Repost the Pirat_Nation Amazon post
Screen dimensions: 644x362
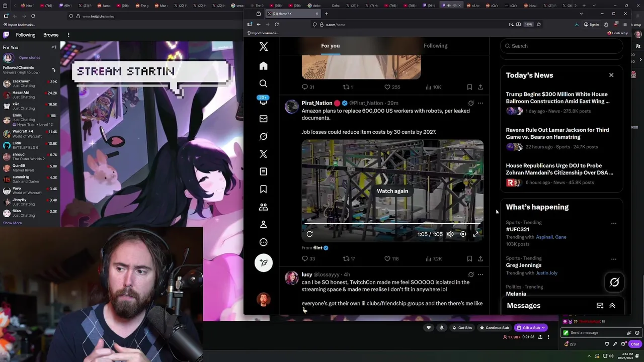[349, 258]
